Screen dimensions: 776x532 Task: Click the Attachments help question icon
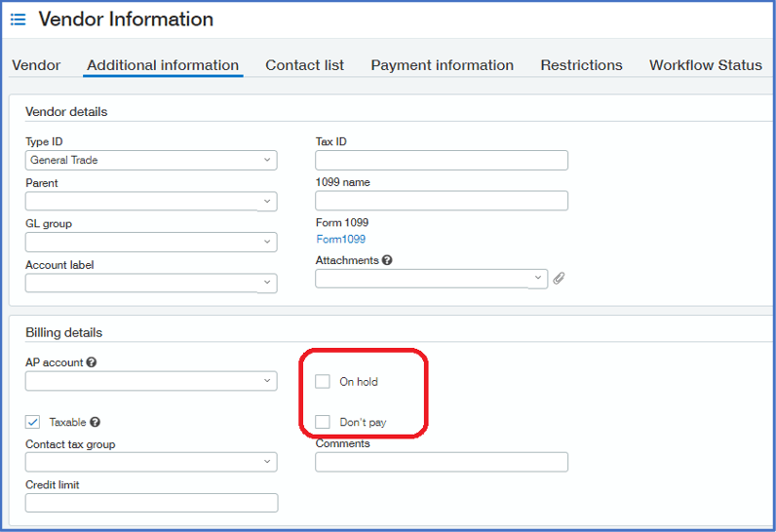click(387, 260)
